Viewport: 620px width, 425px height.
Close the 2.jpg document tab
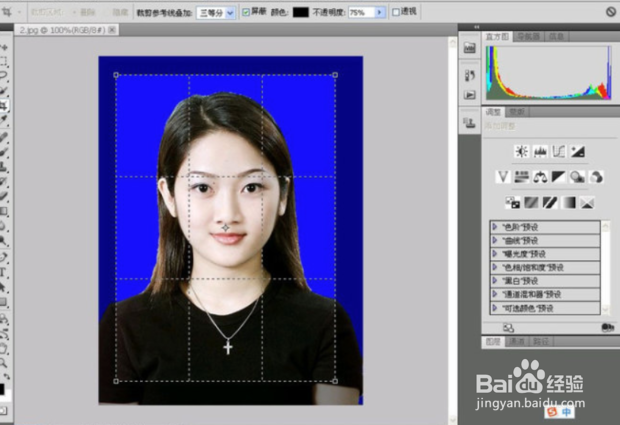112,30
